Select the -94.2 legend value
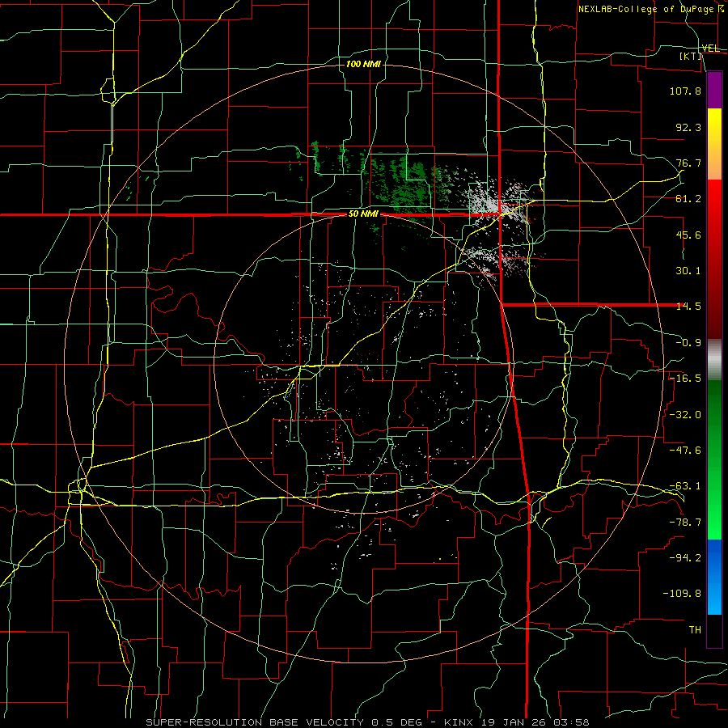Viewport: 728px width, 728px height. 685,558
